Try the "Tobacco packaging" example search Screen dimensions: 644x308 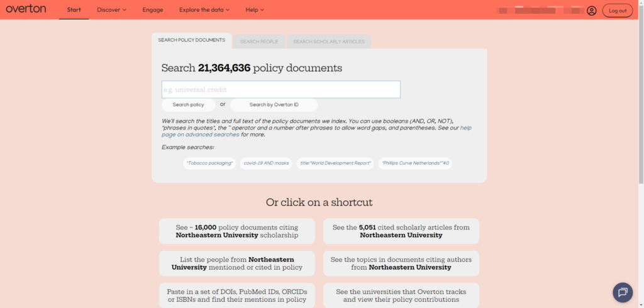[x=209, y=163]
